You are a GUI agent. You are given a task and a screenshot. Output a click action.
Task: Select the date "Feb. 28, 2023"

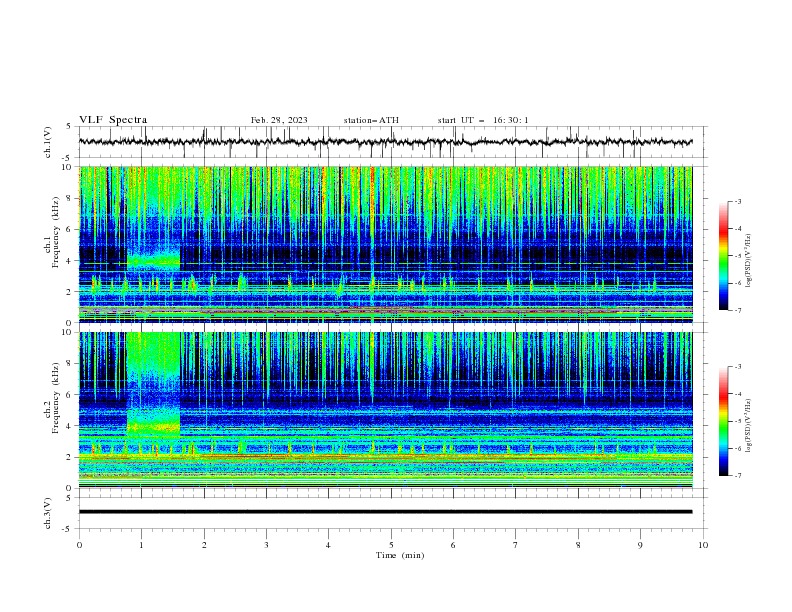pyautogui.click(x=279, y=120)
